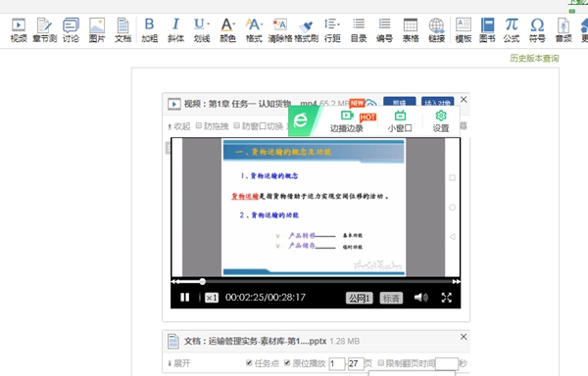The height and width of the screenshot is (376, 588).
Task: Expand the document panel with 展开
Action: coord(179,363)
